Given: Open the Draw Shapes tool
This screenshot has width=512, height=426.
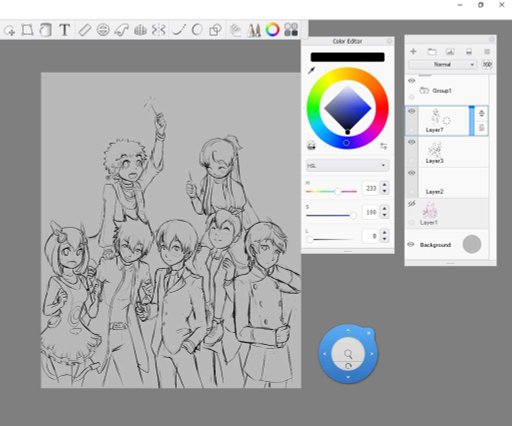Looking at the screenshot, I should 215,30.
